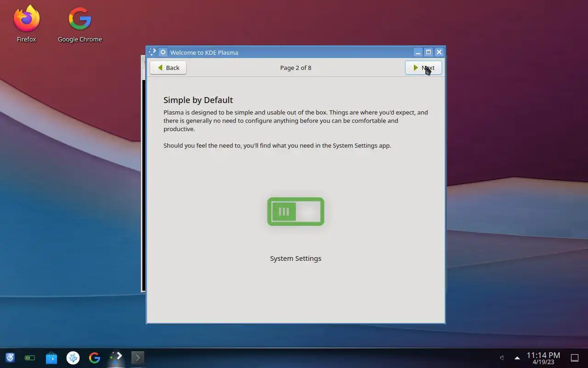The height and width of the screenshot is (368, 588).
Task: Click the 'System Settings' label
Action: pyautogui.click(x=296, y=259)
